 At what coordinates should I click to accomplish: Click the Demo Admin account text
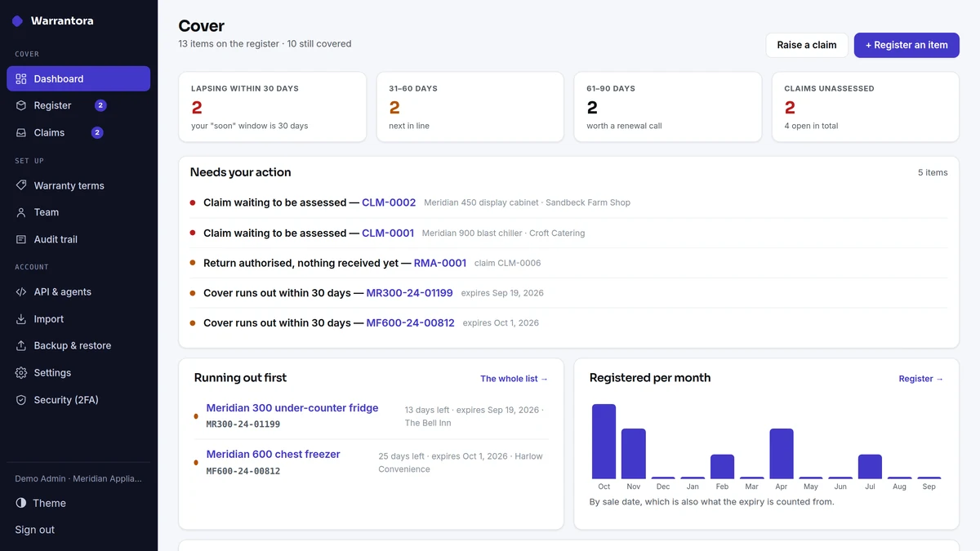(x=78, y=478)
